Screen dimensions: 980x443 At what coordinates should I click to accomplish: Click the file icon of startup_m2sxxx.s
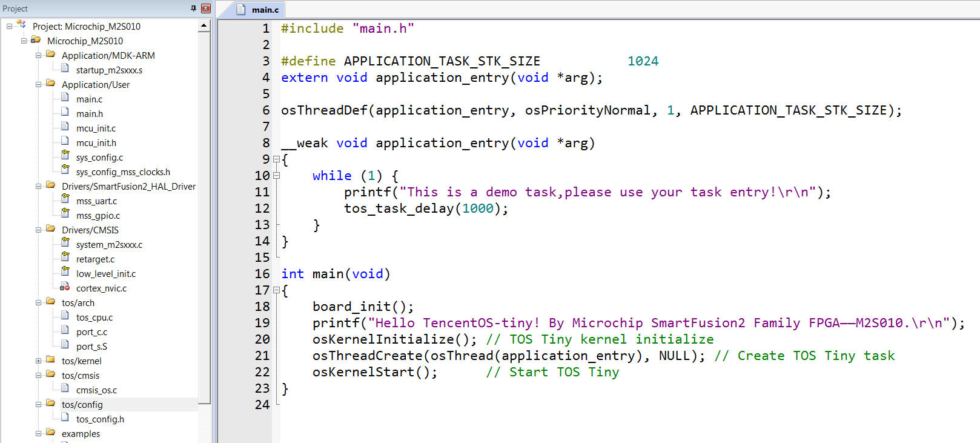(65, 68)
